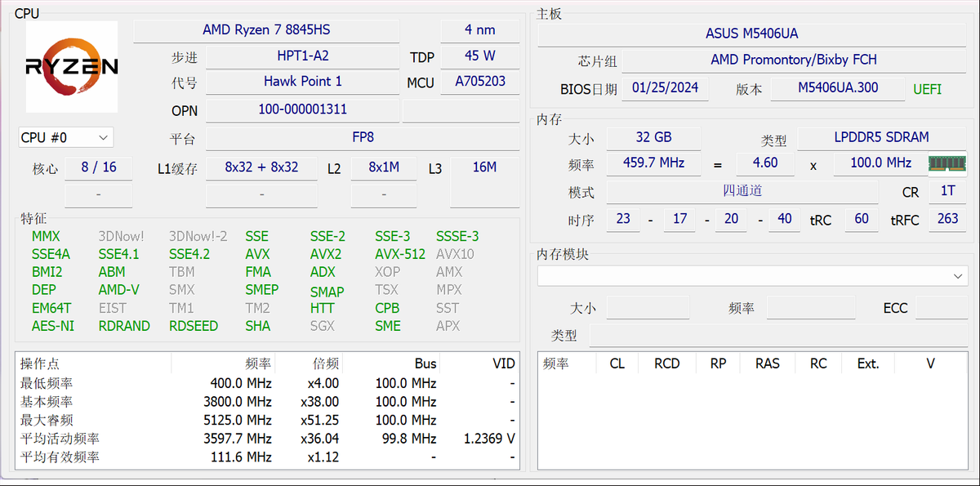This screenshot has height=486, width=980.
Task: Click the empty 大小 field under 内存模块
Action: tap(648, 308)
